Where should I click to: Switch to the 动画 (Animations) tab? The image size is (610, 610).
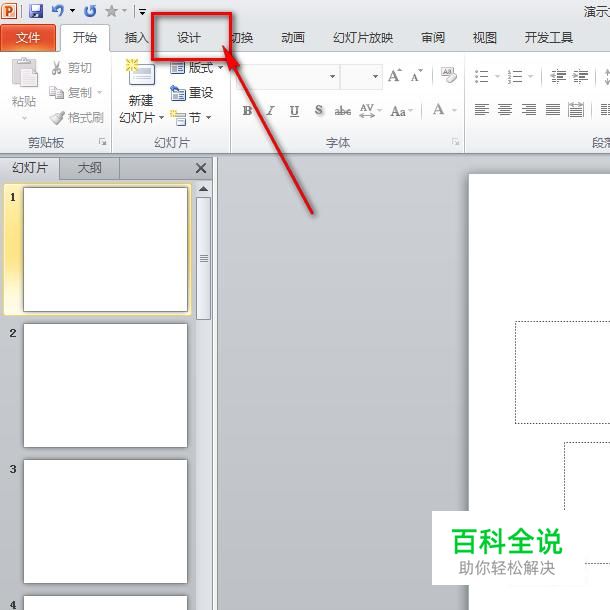(293, 38)
